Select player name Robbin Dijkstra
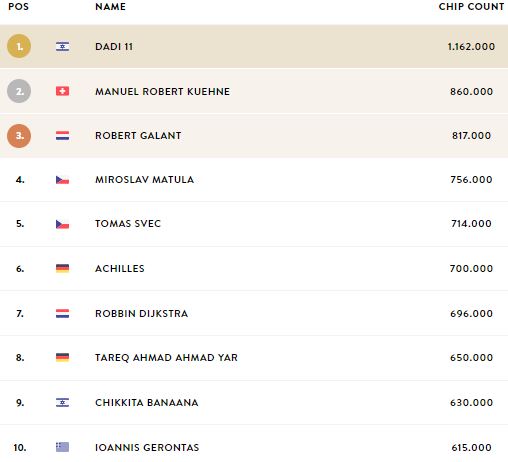 point(141,313)
